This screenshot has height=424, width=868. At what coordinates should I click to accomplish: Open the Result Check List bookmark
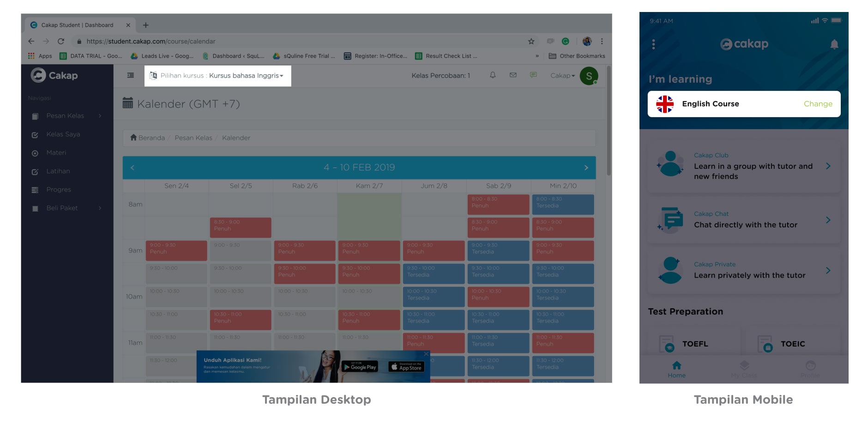446,56
